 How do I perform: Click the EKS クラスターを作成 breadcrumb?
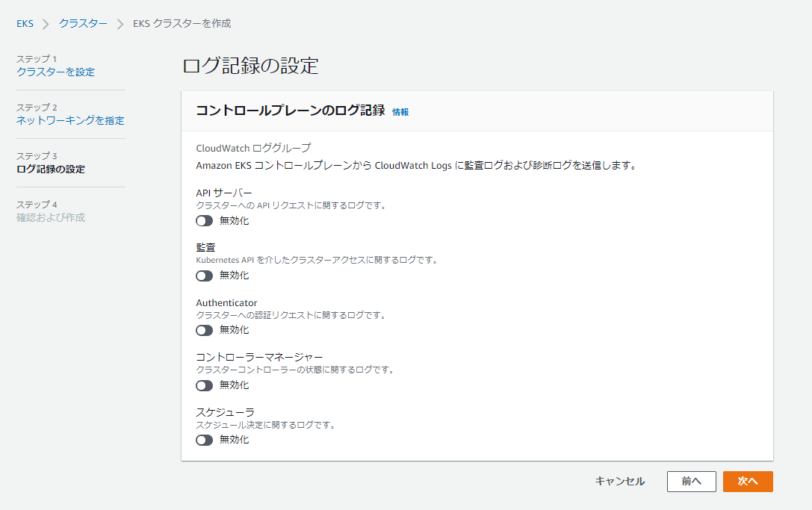[x=182, y=23]
